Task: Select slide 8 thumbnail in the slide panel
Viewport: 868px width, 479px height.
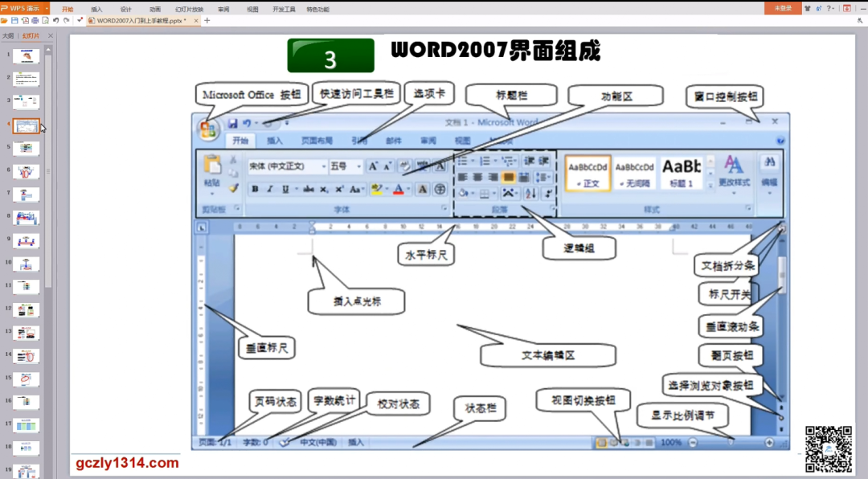Action: click(x=26, y=218)
